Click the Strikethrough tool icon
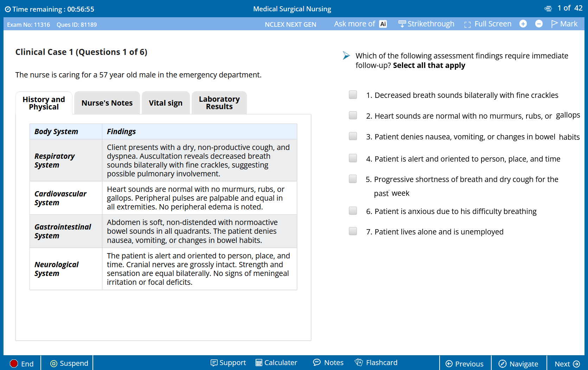 402,24
